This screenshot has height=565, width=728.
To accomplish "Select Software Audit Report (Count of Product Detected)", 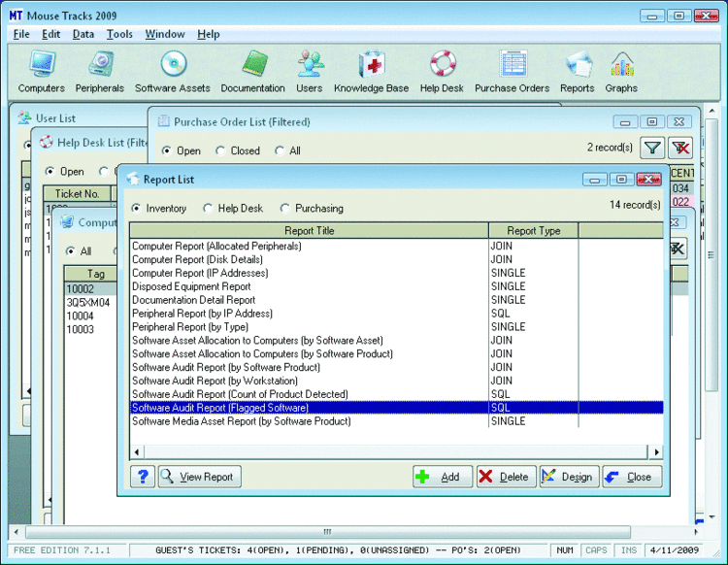I will click(396, 394).
